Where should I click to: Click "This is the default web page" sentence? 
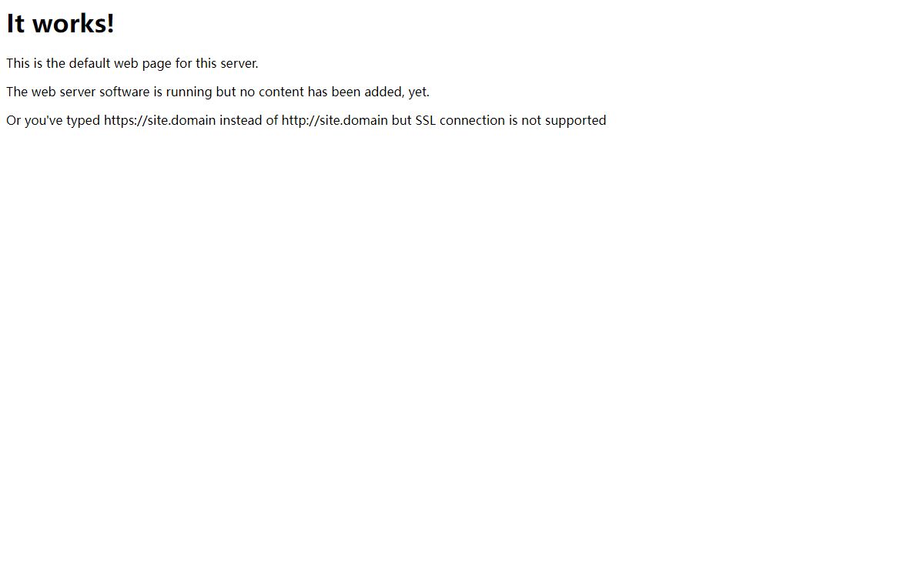coord(132,63)
